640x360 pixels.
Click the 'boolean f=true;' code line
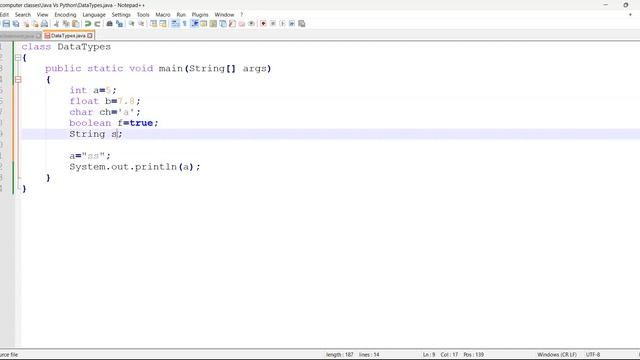[x=113, y=123]
